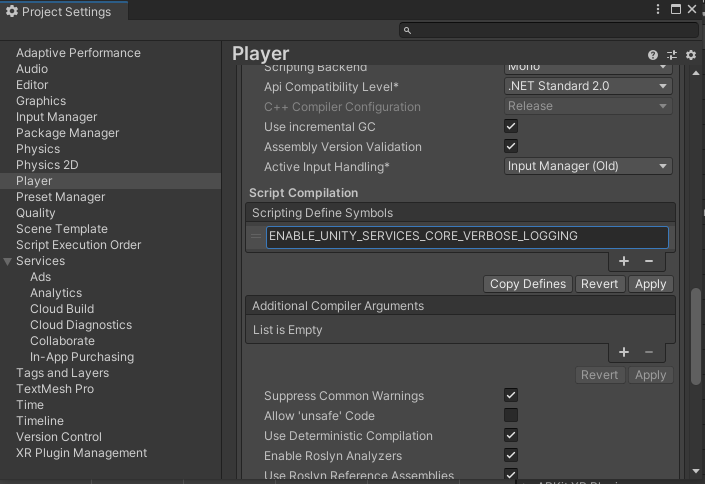
Task: Add an Additional Compiler Argument with plus
Action: tap(624, 352)
